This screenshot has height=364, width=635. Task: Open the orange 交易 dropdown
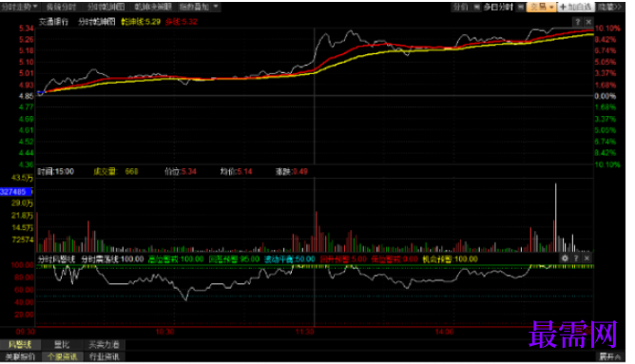coord(542,7)
